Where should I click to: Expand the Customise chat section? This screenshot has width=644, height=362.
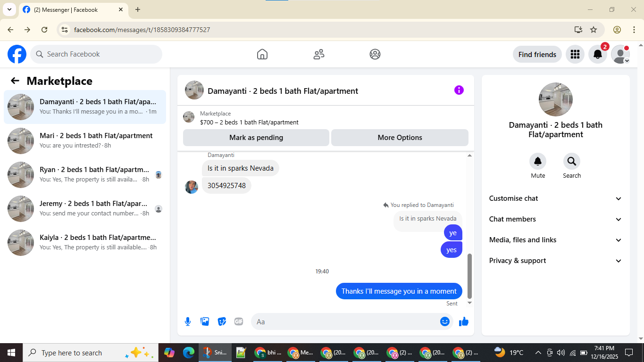pyautogui.click(x=556, y=198)
